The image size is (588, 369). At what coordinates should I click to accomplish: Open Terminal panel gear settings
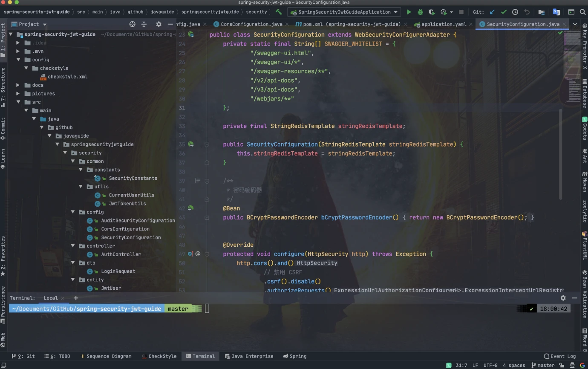[x=563, y=298]
